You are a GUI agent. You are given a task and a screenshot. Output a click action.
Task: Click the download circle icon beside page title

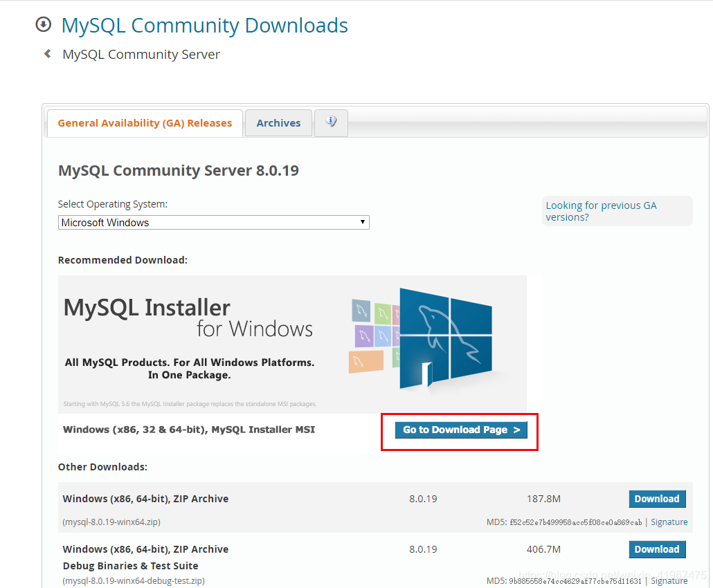(x=44, y=24)
